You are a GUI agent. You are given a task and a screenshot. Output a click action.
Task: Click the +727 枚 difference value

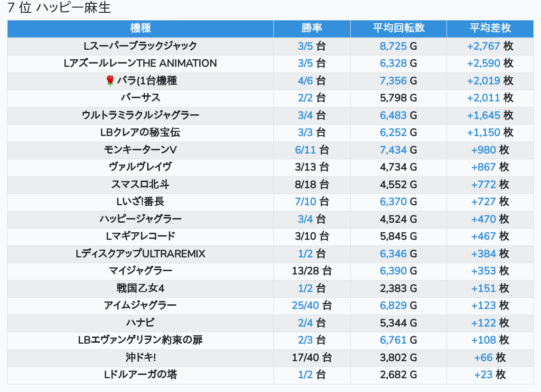(490, 202)
